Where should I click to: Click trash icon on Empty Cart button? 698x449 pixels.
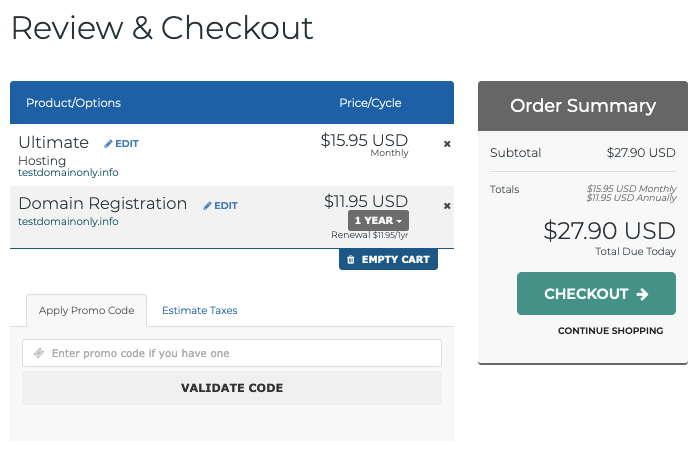tap(351, 259)
